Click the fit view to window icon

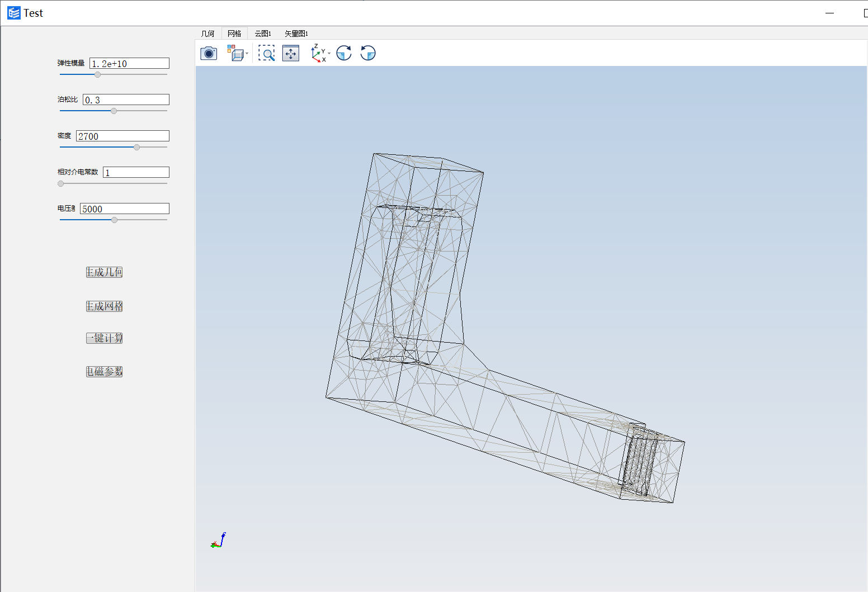[291, 53]
